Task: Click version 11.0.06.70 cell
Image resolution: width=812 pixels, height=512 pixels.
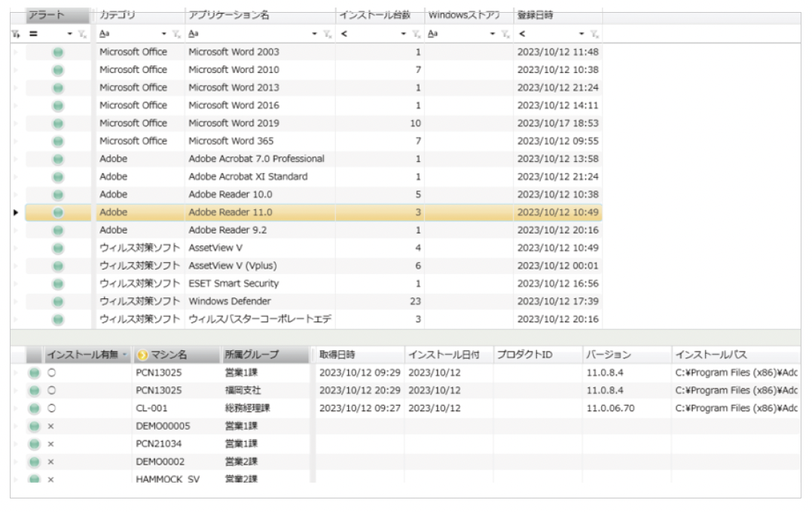Action: click(627, 408)
